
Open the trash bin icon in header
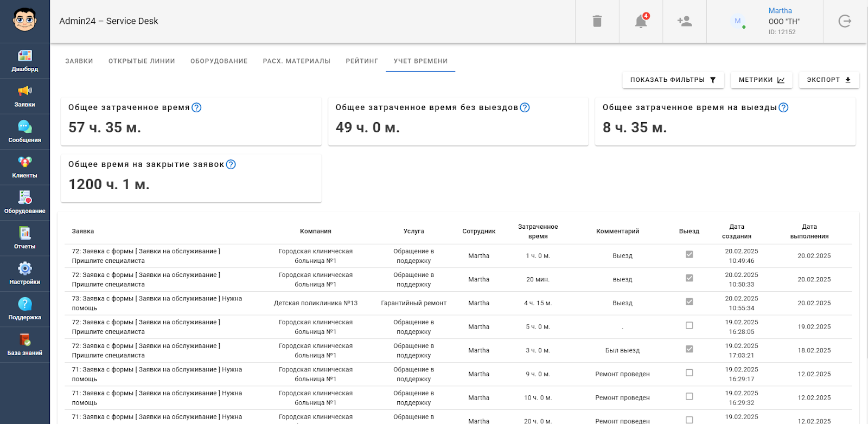pos(597,21)
